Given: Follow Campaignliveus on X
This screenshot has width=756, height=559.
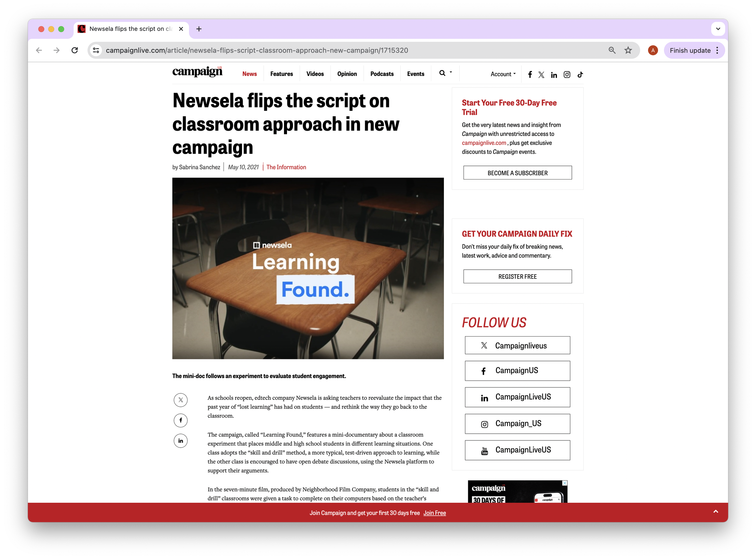Looking at the screenshot, I should point(517,346).
